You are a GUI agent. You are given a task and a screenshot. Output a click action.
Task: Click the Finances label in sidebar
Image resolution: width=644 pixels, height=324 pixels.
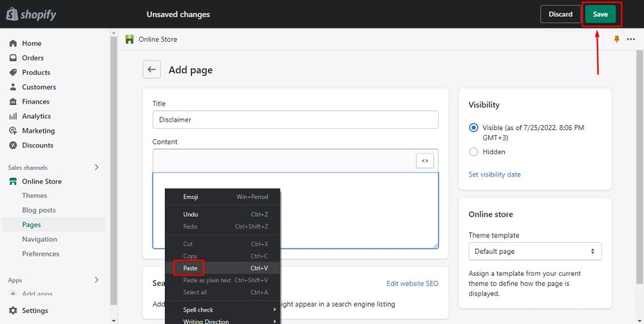(x=35, y=101)
